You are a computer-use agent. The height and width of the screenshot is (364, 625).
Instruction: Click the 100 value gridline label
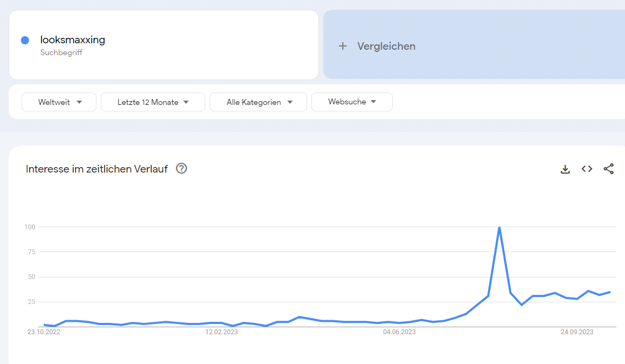(x=30, y=227)
